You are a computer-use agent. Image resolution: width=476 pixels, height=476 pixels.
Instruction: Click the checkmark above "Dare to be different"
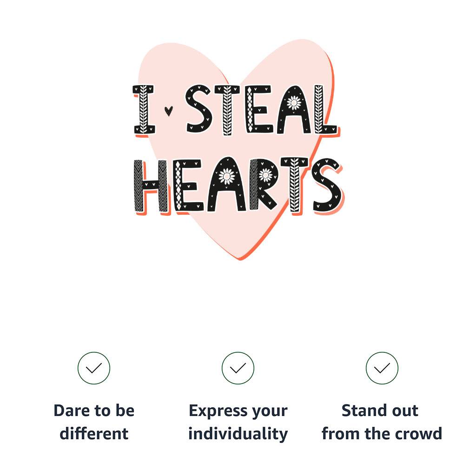[x=94, y=368]
